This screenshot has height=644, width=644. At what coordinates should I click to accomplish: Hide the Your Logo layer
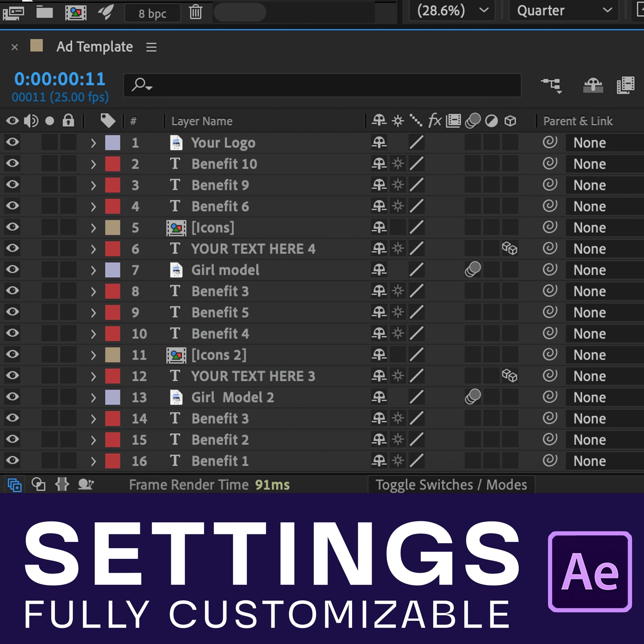pyautogui.click(x=12, y=142)
